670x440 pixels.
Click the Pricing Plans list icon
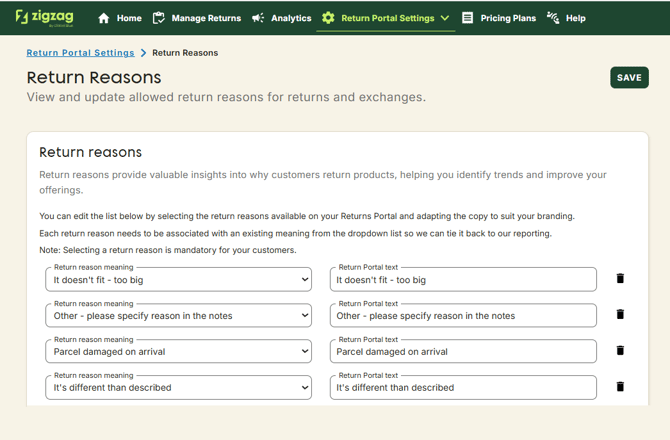(x=467, y=18)
